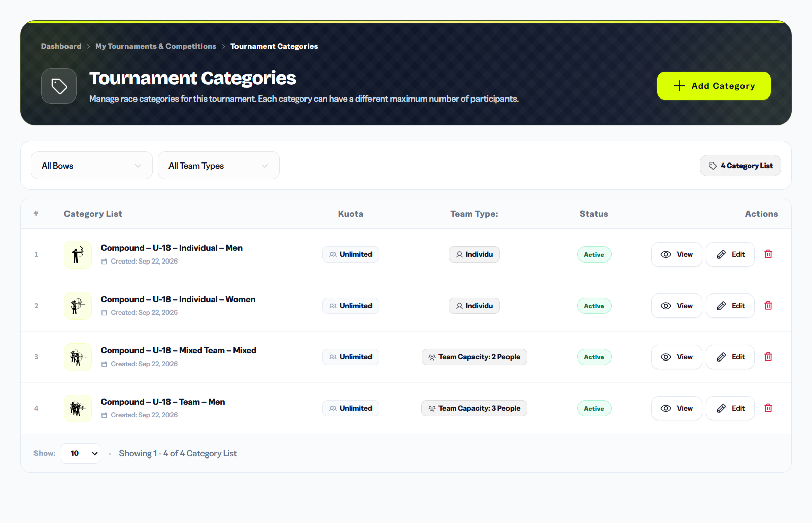
Task: Click the tag icon beside page title
Action: coord(59,86)
